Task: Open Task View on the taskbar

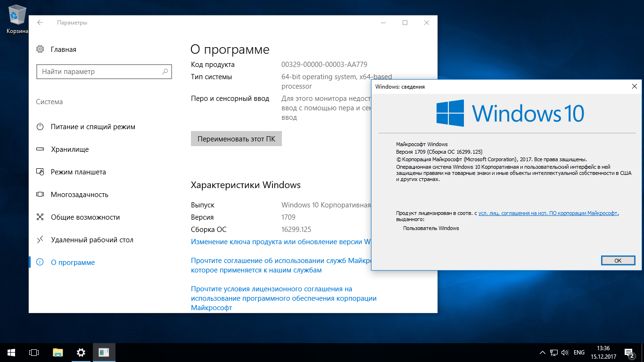Action: pos(34,353)
